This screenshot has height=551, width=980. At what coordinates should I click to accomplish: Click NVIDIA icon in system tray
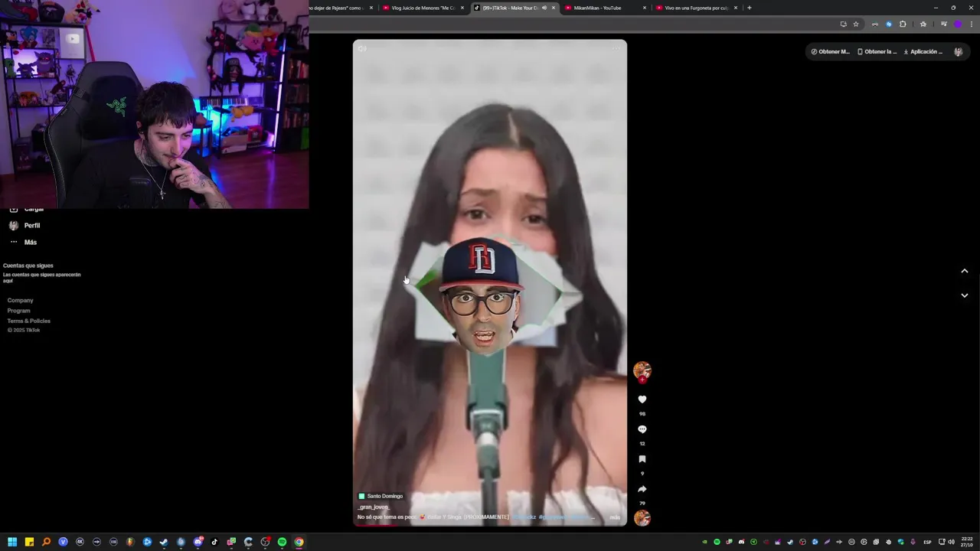(x=704, y=542)
